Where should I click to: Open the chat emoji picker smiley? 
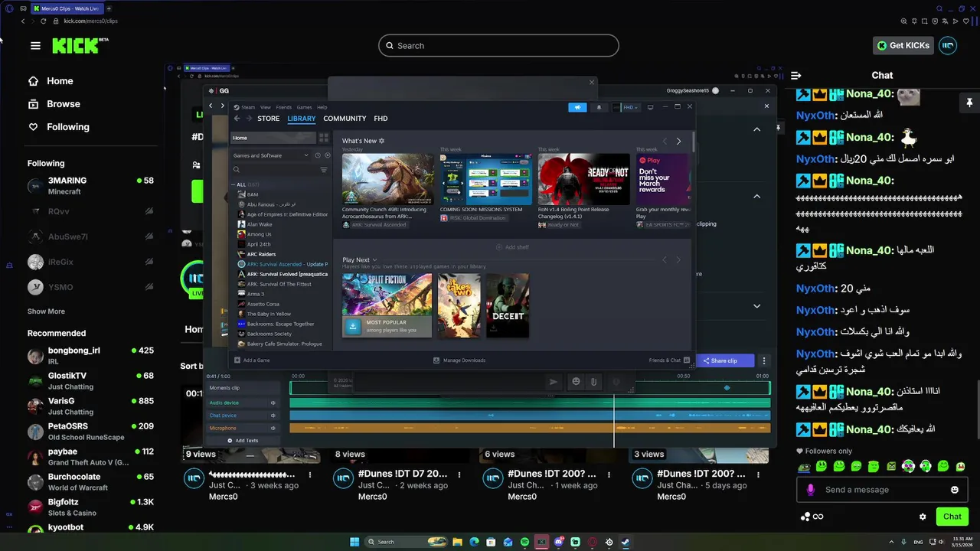tap(955, 490)
